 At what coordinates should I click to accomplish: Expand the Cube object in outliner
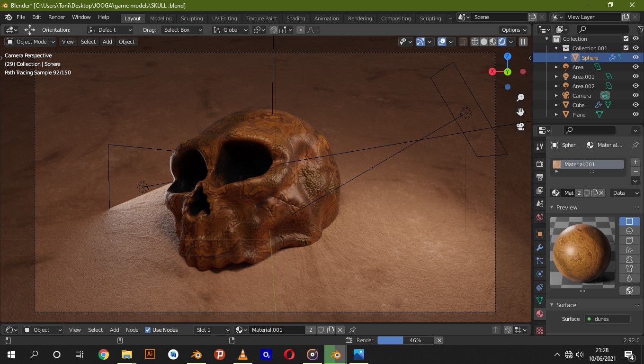pos(556,105)
